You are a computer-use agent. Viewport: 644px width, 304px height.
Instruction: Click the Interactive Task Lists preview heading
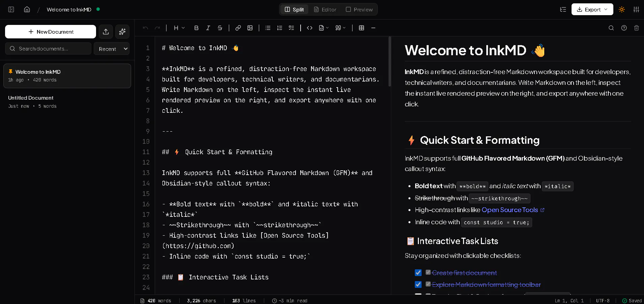click(452, 241)
